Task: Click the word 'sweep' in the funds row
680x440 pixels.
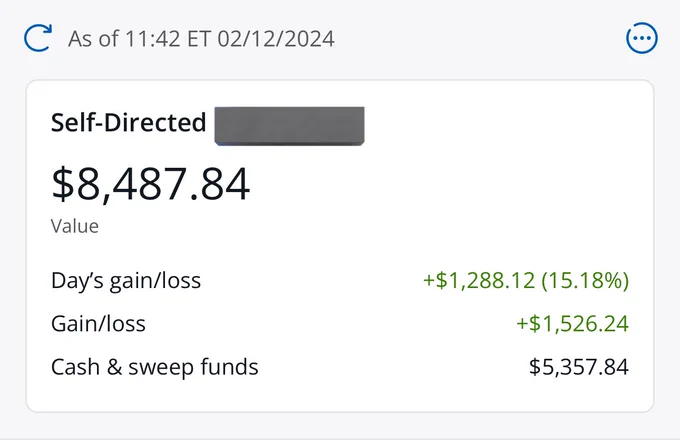Action: [x=157, y=368]
